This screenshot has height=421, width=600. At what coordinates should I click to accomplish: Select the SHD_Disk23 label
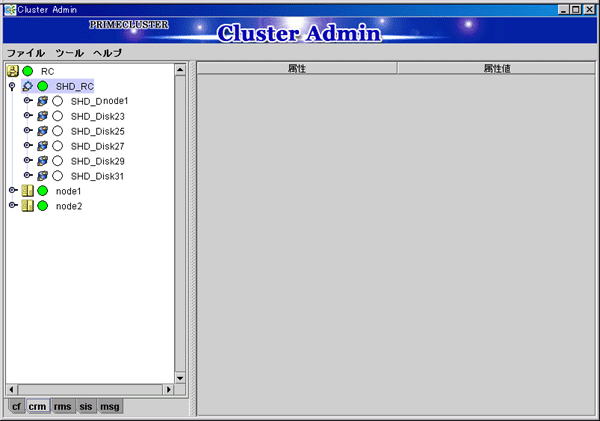pos(98,116)
